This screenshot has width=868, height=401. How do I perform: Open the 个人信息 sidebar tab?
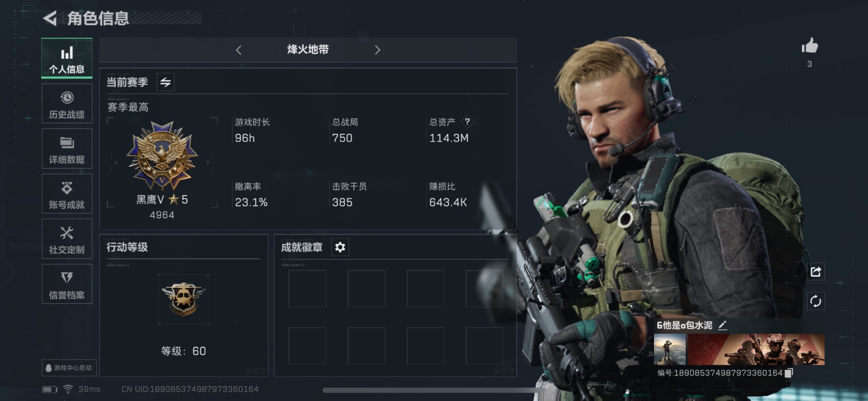pos(67,58)
